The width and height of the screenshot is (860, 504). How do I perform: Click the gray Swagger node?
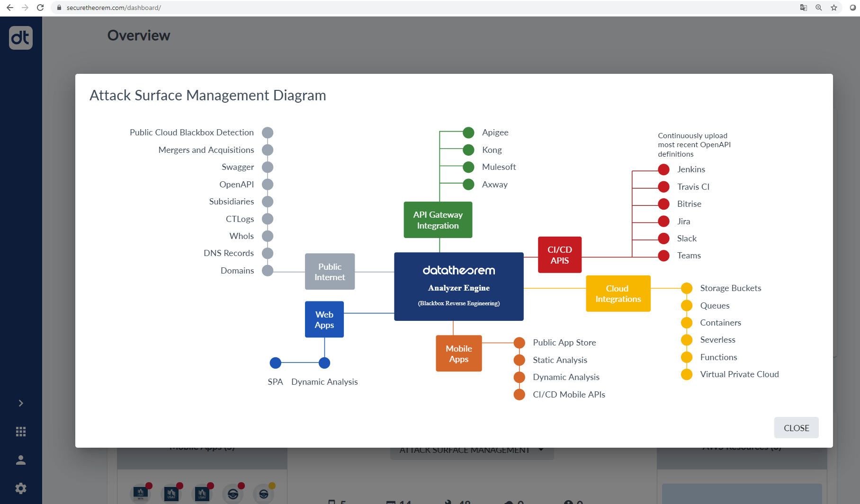268,167
